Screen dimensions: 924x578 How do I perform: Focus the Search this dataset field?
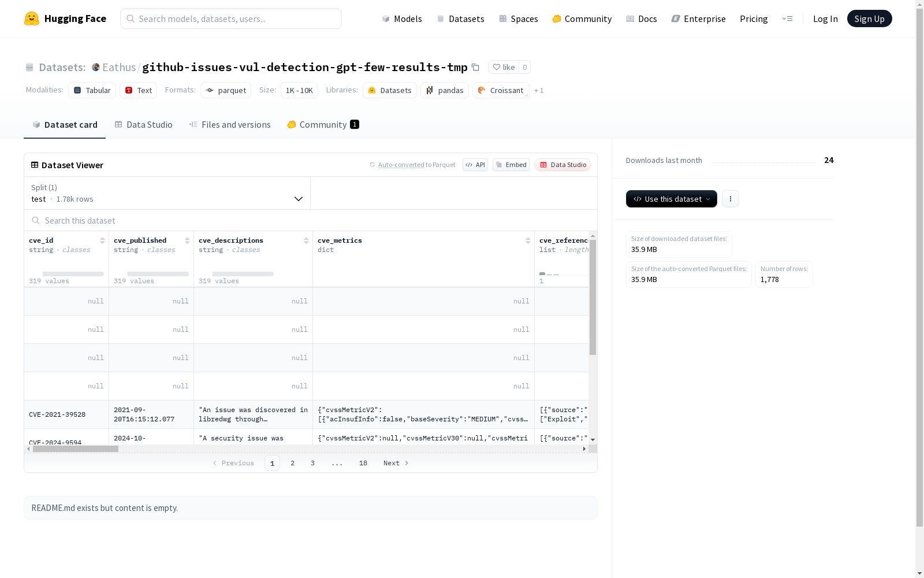pyautogui.click(x=311, y=220)
